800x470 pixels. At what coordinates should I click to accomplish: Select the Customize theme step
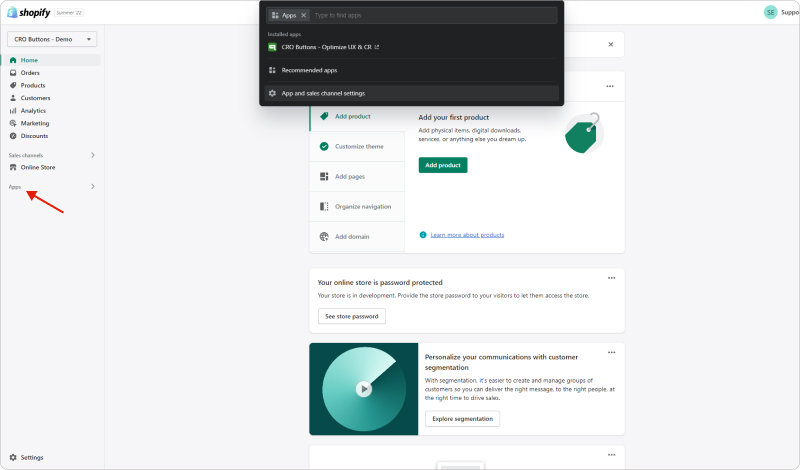(358, 146)
